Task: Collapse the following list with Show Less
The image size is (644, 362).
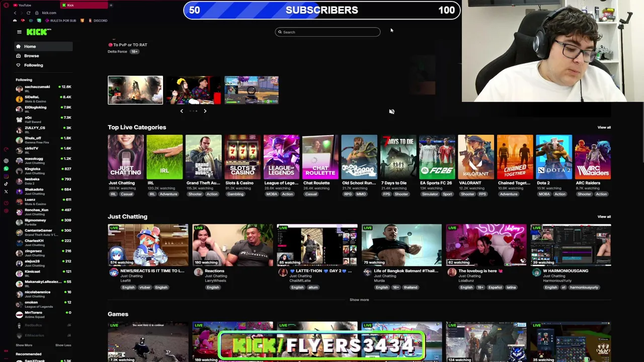Action: point(63,345)
